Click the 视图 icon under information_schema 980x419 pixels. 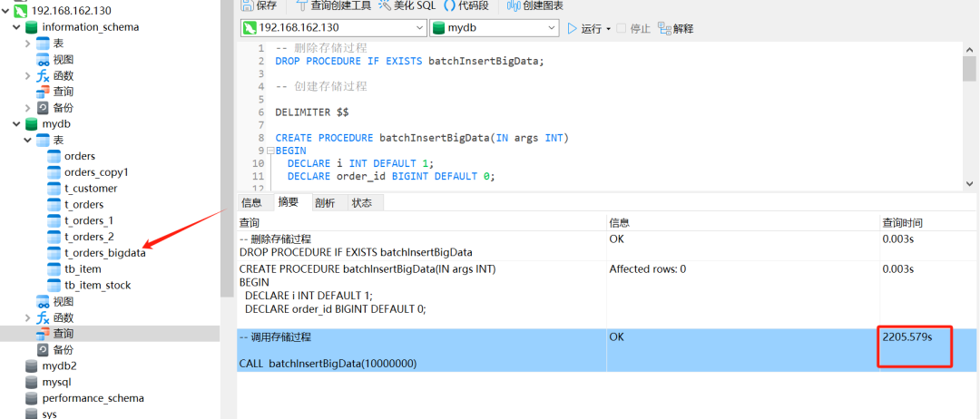click(43, 59)
